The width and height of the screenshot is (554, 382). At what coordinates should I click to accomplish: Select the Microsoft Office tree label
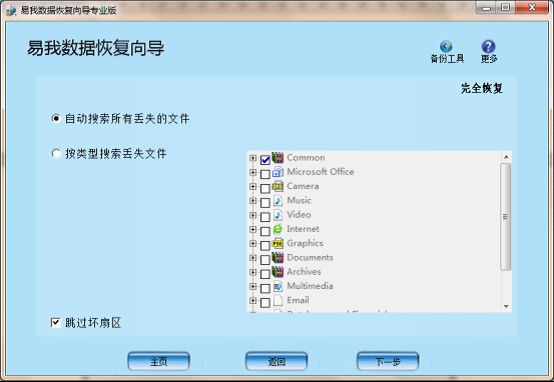tap(320, 172)
